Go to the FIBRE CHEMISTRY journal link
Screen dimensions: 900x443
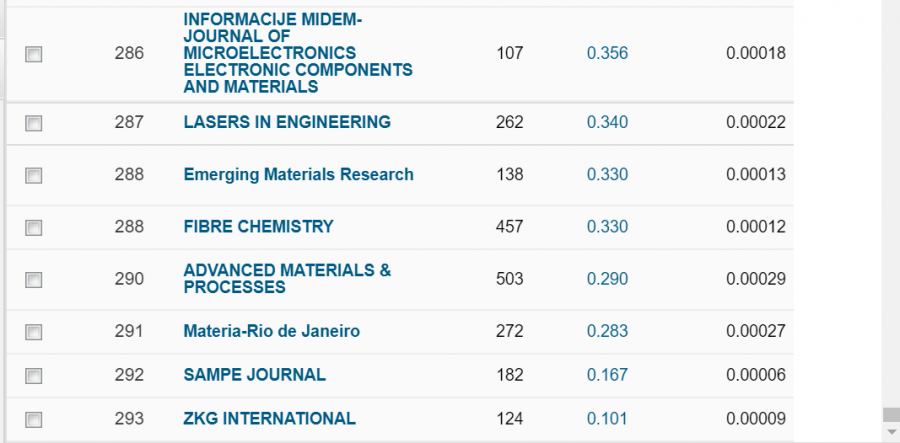(258, 226)
